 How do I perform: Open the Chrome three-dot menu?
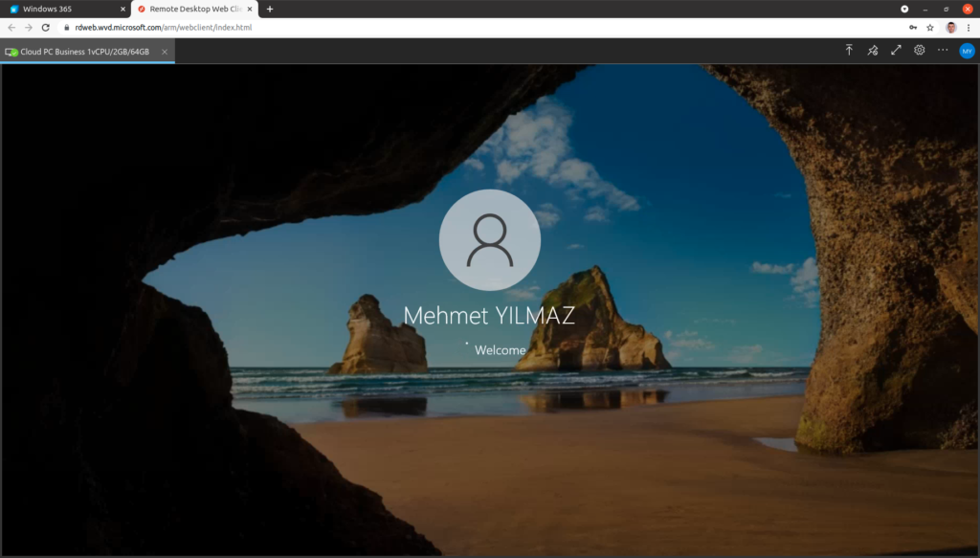tap(969, 28)
